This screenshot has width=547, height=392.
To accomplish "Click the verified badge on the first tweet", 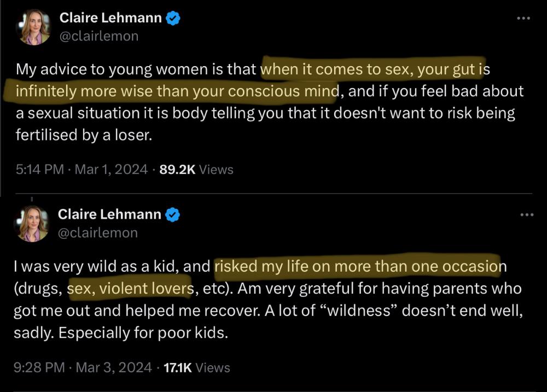I will [173, 18].
